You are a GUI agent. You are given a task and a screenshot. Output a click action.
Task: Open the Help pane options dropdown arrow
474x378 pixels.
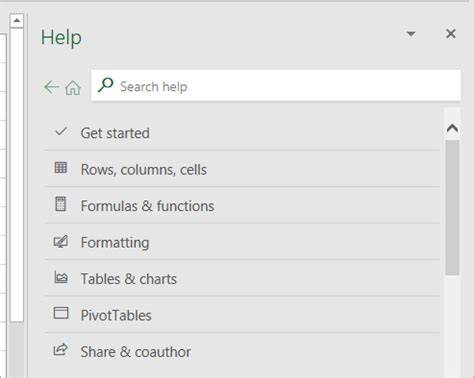click(x=411, y=34)
